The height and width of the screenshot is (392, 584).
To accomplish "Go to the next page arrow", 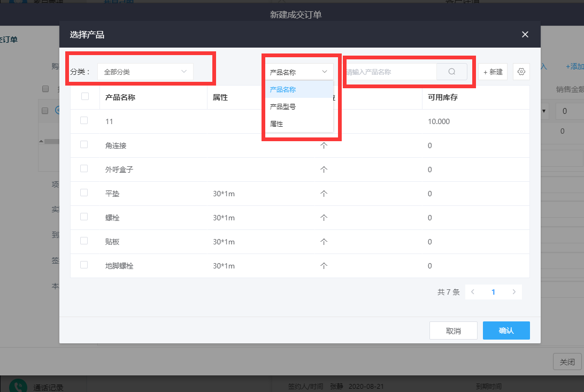I will pyautogui.click(x=514, y=292).
